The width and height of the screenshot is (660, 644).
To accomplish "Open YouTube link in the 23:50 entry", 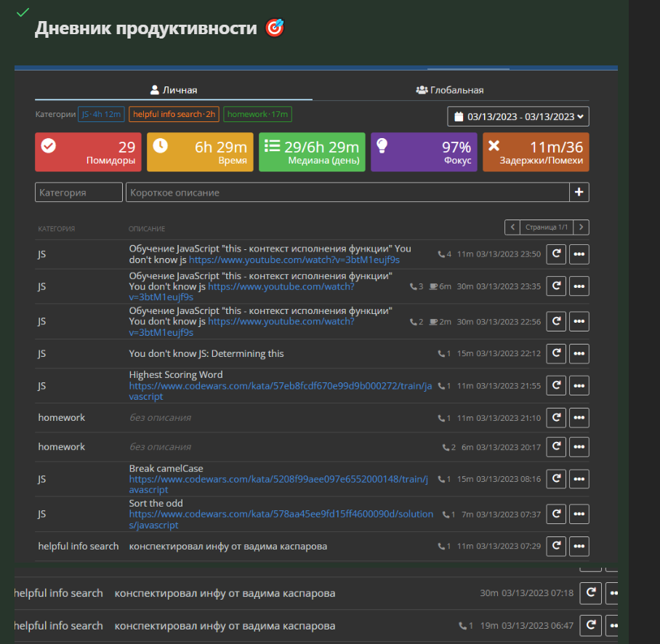I will click(294, 259).
